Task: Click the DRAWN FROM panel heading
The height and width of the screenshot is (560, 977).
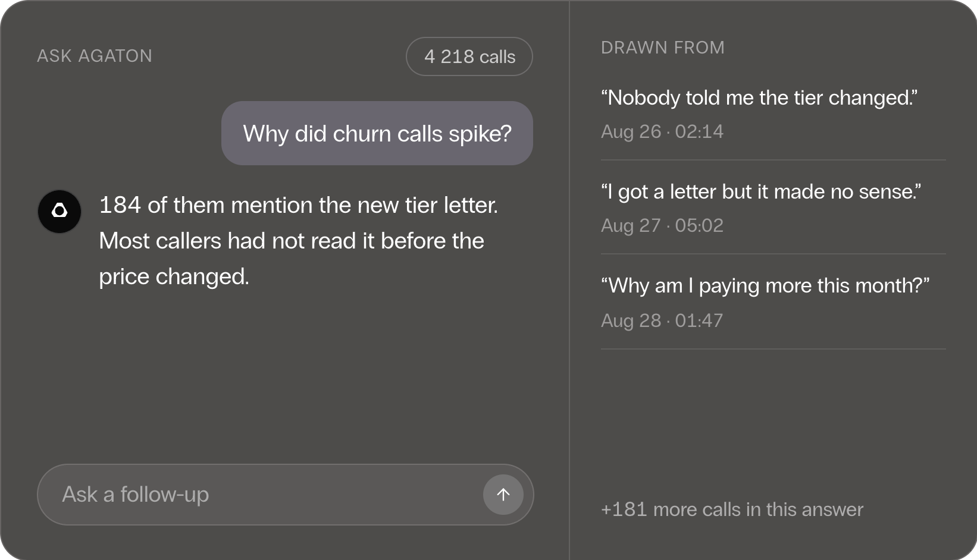Action: click(663, 48)
